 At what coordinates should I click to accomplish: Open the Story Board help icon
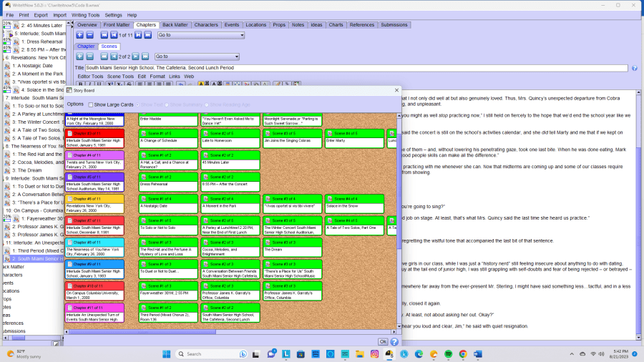tap(394, 342)
